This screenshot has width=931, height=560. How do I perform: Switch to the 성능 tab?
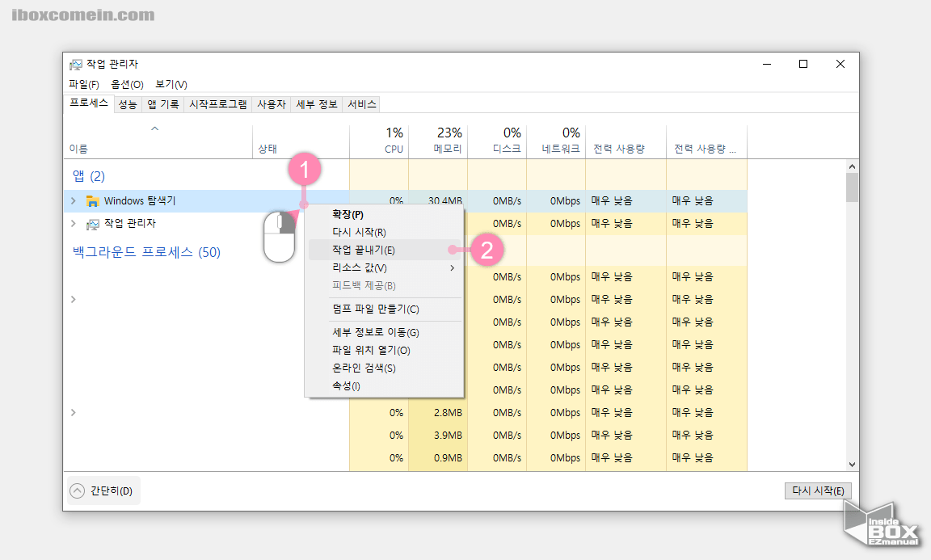coord(127,103)
